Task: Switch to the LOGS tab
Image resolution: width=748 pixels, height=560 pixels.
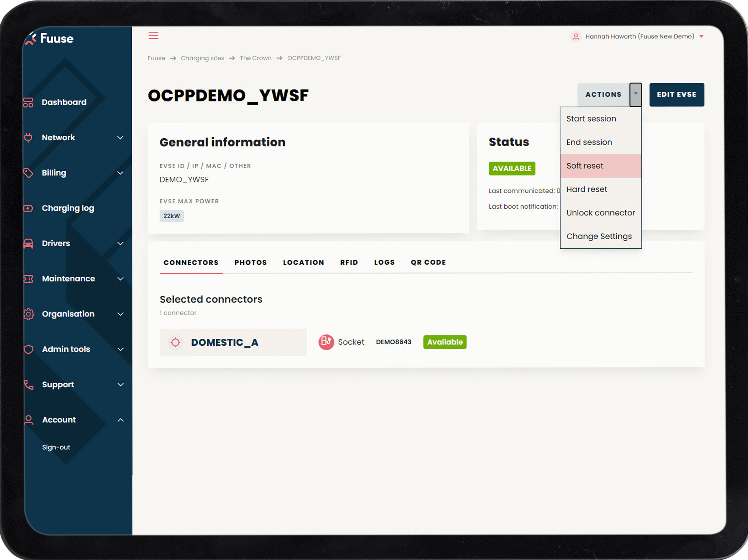Action: coord(384,262)
